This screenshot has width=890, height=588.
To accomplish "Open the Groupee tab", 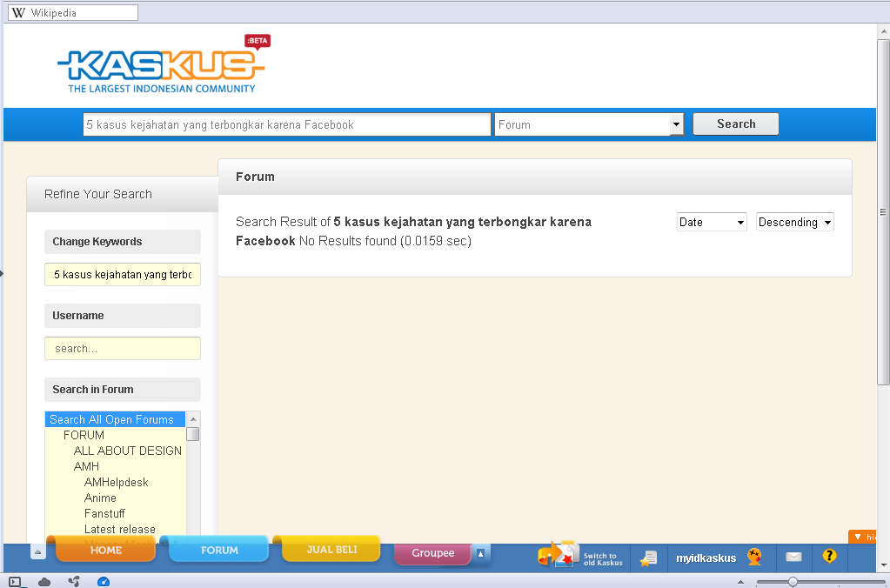I will 432,553.
